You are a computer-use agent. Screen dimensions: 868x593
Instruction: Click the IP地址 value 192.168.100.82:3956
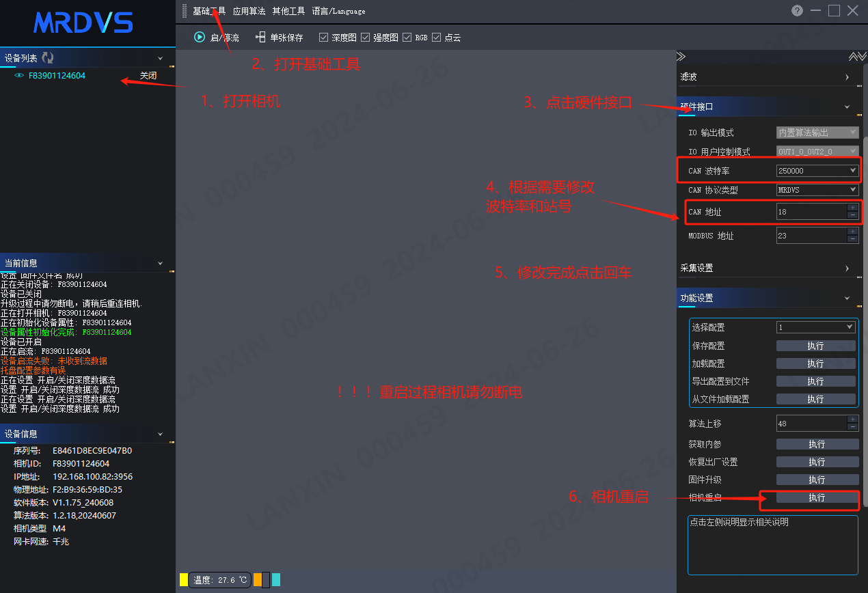(92, 477)
